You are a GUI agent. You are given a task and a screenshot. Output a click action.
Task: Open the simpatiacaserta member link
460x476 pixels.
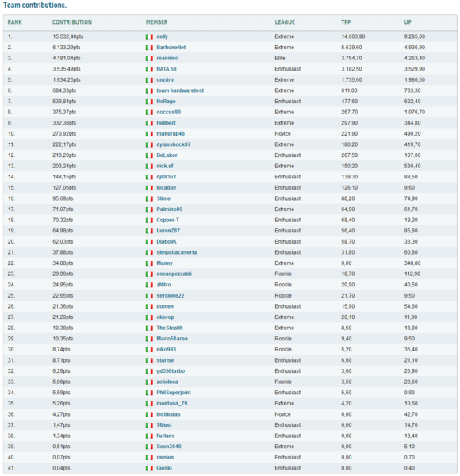(x=177, y=252)
